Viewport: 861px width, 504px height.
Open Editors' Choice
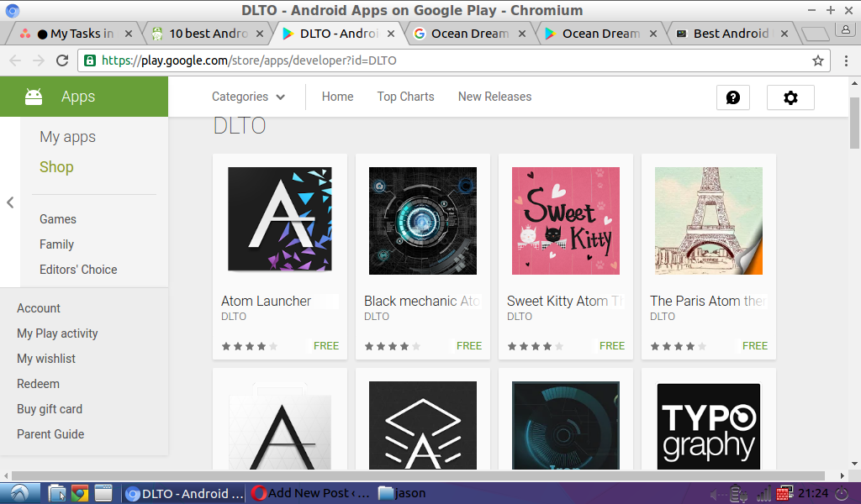coord(78,270)
